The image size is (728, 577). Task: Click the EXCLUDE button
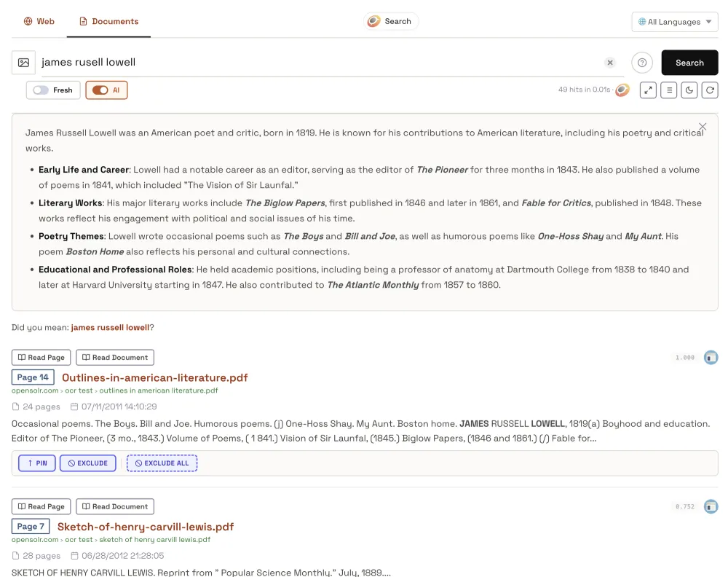click(x=88, y=463)
